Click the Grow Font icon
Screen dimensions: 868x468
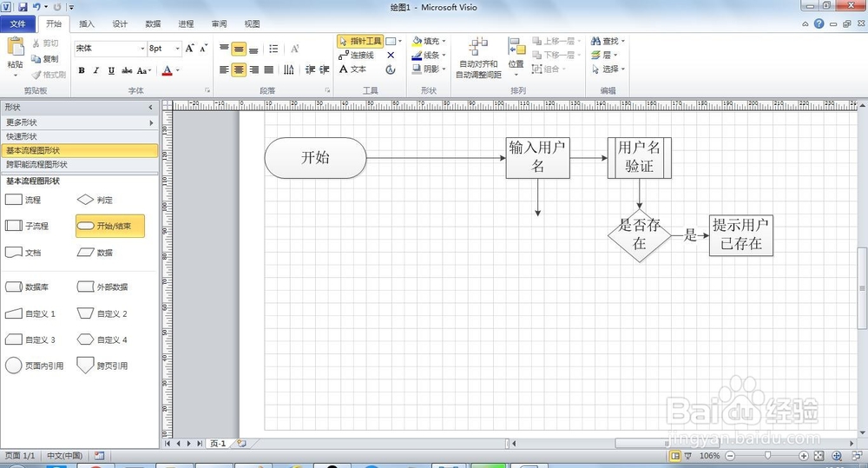(x=190, y=48)
